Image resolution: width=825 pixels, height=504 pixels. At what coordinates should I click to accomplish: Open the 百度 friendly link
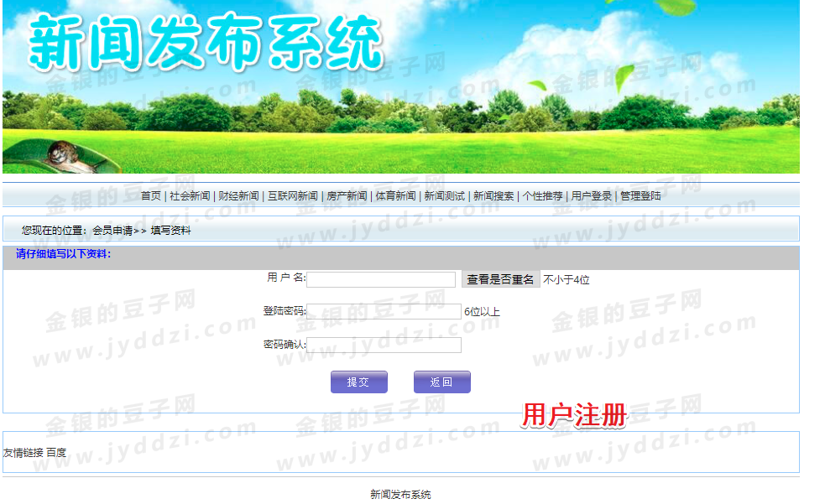[56, 453]
